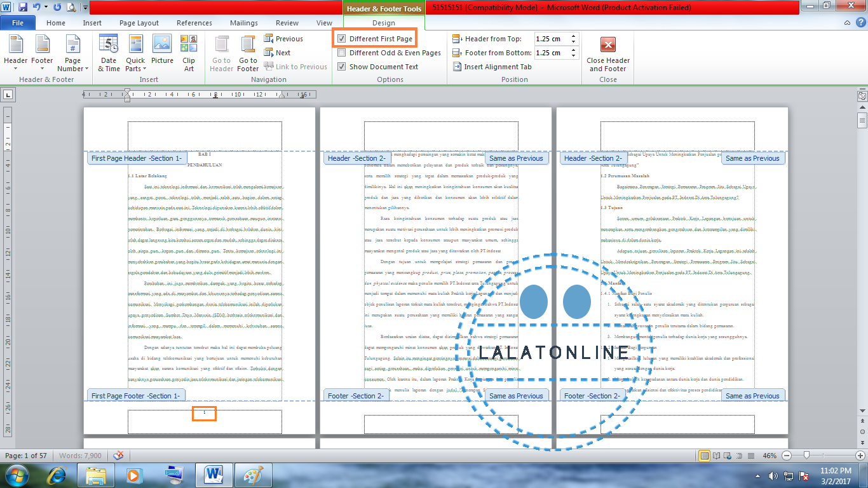
Task: Switch to Full Screen Reading view
Action: tap(717, 456)
